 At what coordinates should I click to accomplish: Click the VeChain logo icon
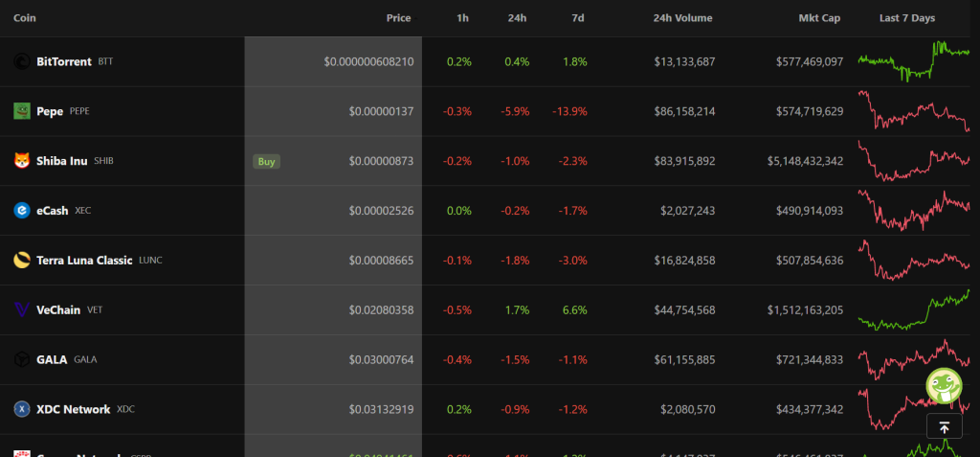(21, 309)
